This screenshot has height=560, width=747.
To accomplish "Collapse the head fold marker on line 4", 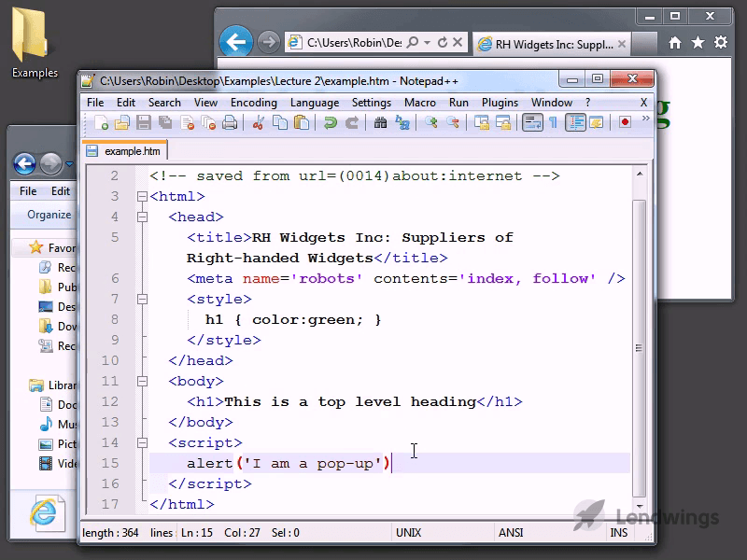I will (x=142, y=217).
